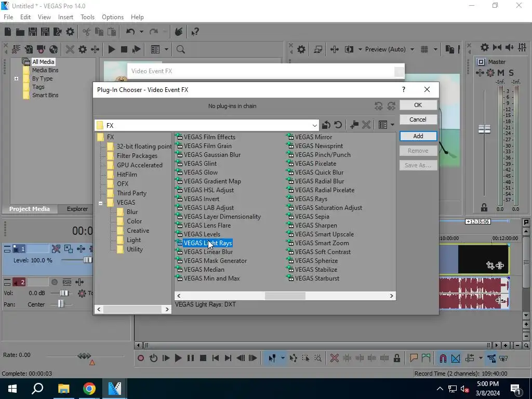Open the Tools menu
Image resolution: width=532 pixels, height=399 pixels.
(x=87, y=17)
